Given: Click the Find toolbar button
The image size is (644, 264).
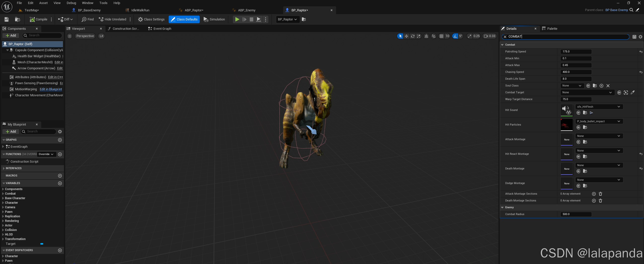Looking at the screenshot, I should click(88, 19).
